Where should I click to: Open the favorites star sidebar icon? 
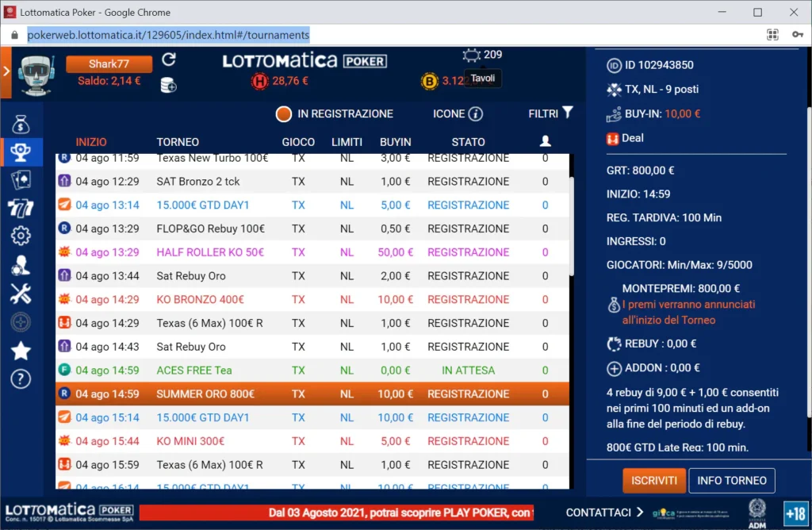tap(21, 351)
